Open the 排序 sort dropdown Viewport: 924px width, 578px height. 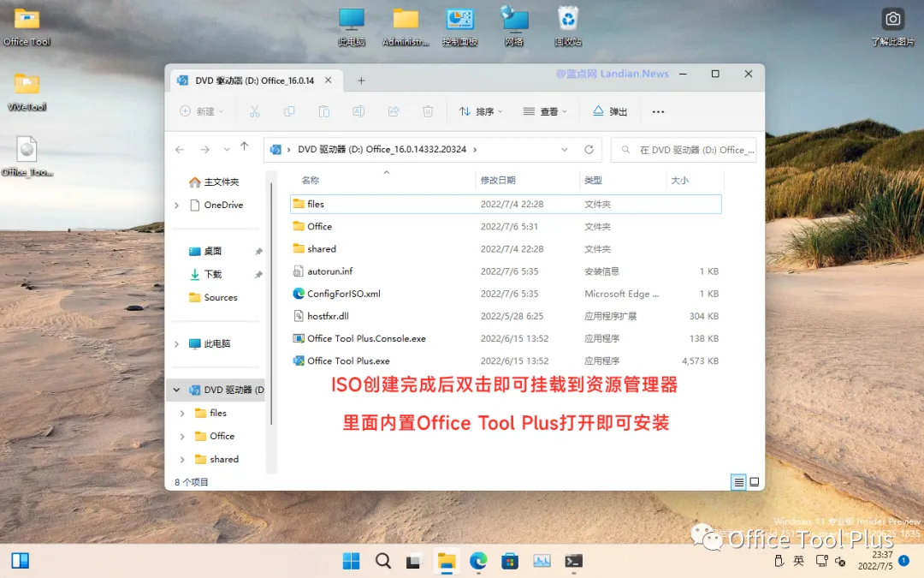(481, 111)
